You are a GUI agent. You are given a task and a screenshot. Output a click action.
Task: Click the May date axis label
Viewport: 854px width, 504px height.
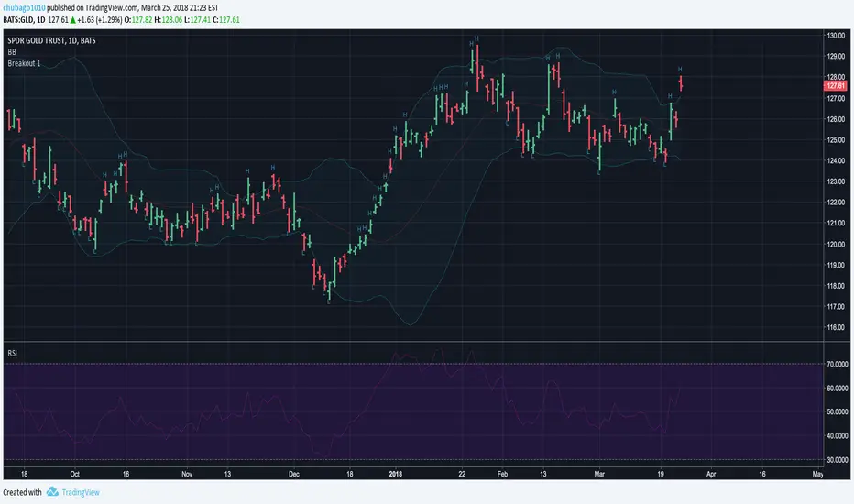click(817, 474)
